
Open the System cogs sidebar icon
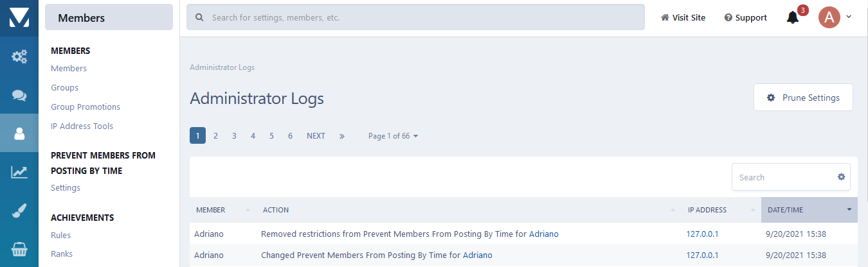pyautogui.click(x=19, y=56)
